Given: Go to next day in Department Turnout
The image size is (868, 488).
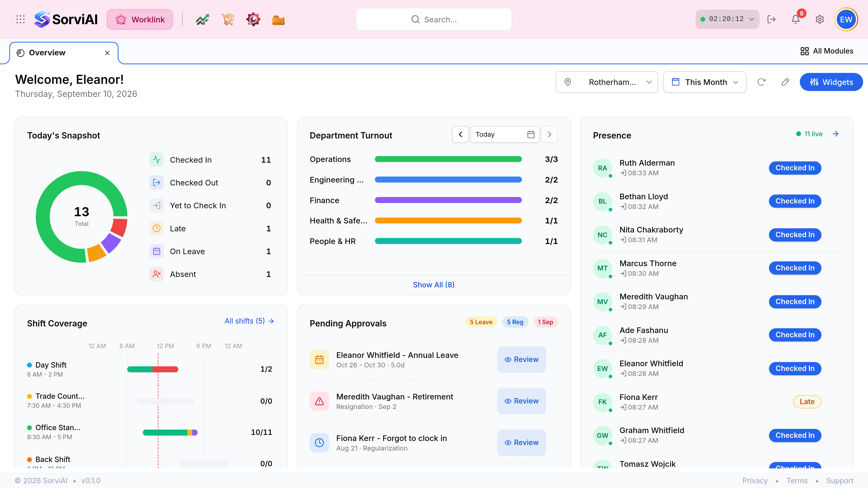Looking at the screenshot, I should [x=550, y=134].
